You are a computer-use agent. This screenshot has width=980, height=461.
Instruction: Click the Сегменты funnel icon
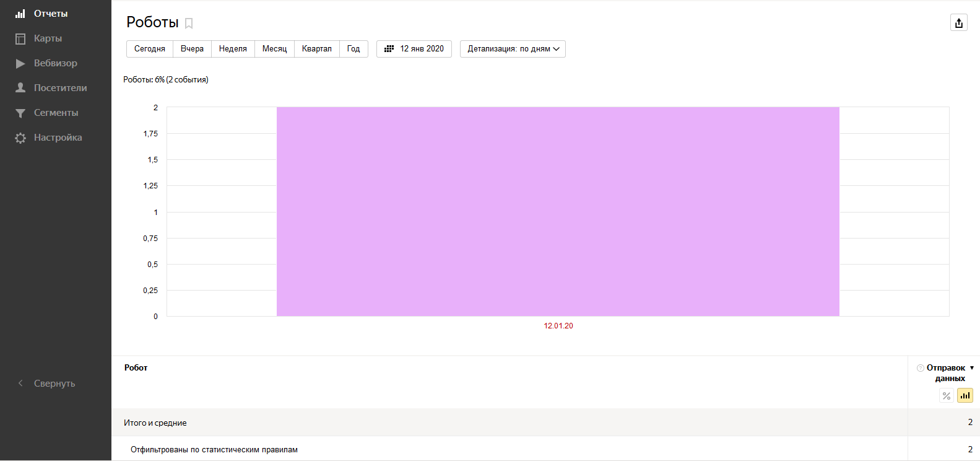pos(20,113)
